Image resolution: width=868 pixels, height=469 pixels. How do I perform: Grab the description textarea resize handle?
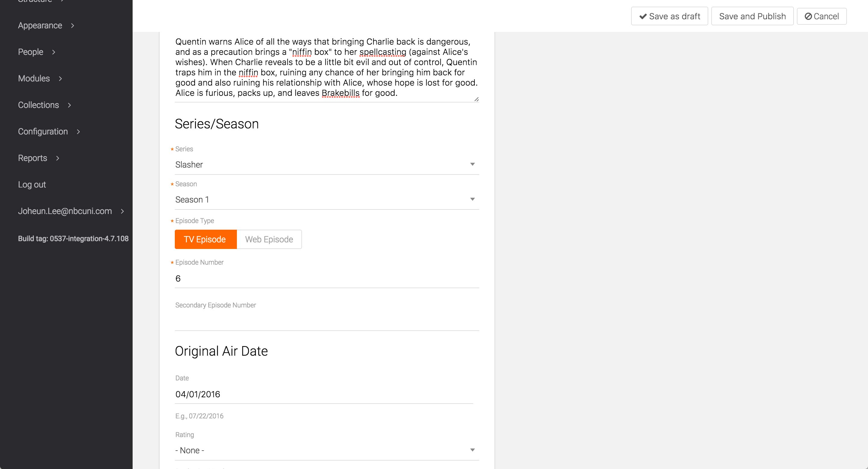coord(476,99)
